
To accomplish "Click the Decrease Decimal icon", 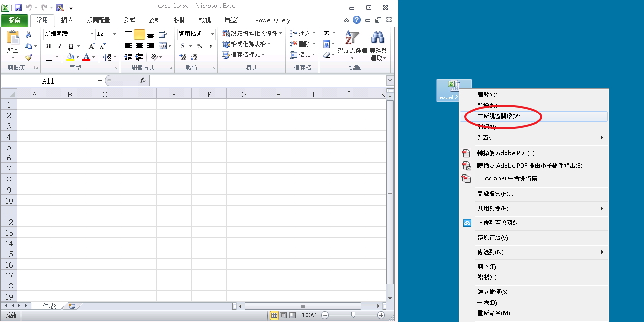I will [194, 57].
